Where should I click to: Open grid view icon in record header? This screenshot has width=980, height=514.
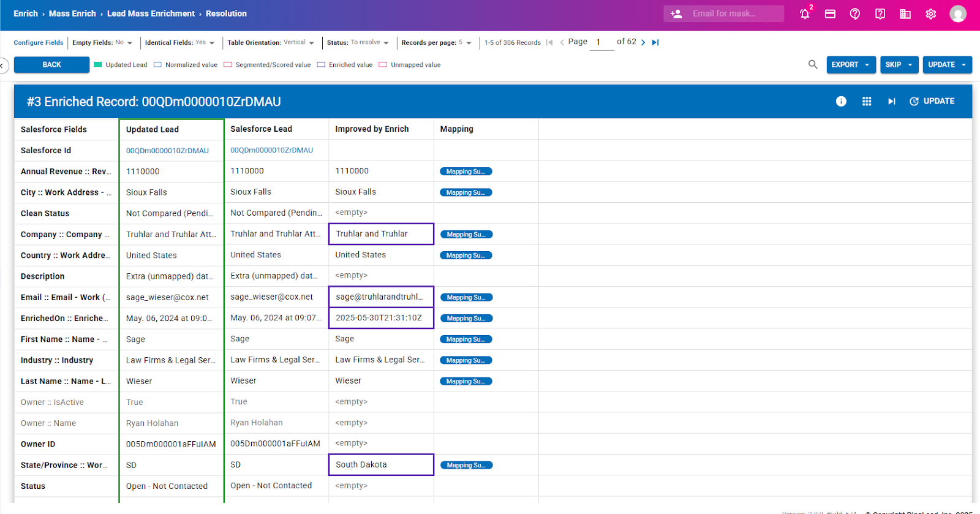coord(867,101)
